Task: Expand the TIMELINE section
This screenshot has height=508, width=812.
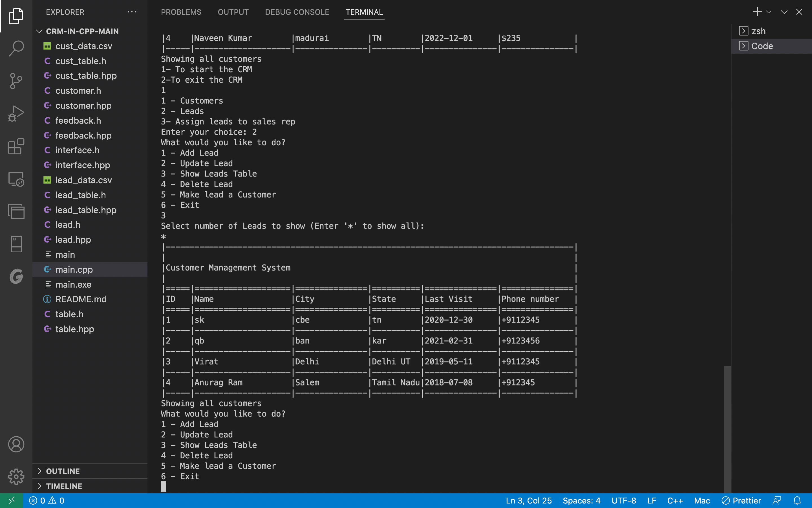Action: pyautogui.click(x=90, y=486)
